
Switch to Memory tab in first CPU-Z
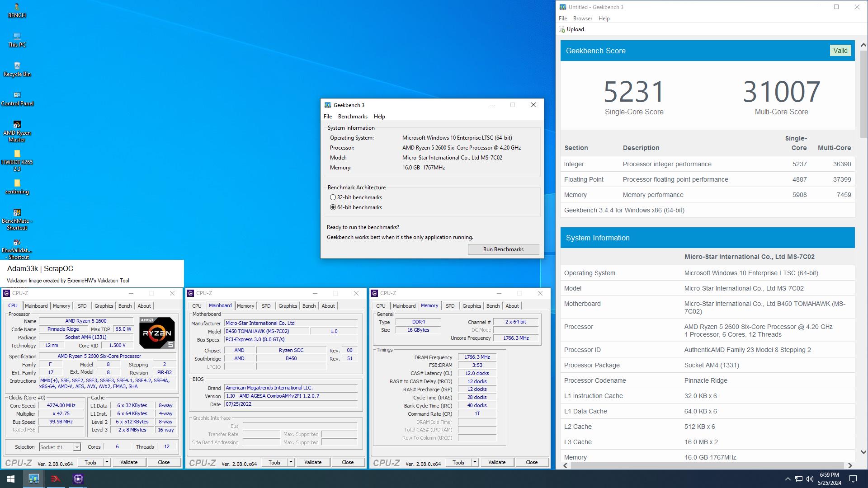tap(61, 306)
